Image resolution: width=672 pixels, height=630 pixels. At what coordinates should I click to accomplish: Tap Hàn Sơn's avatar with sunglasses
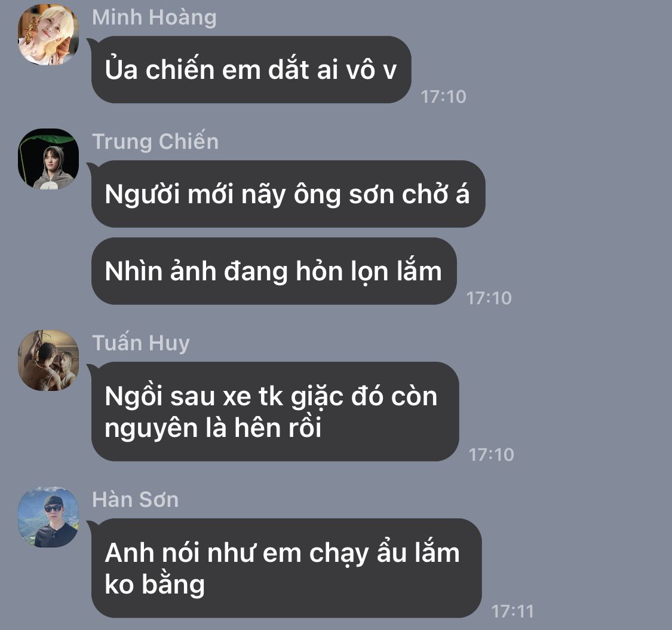point(48,517)
